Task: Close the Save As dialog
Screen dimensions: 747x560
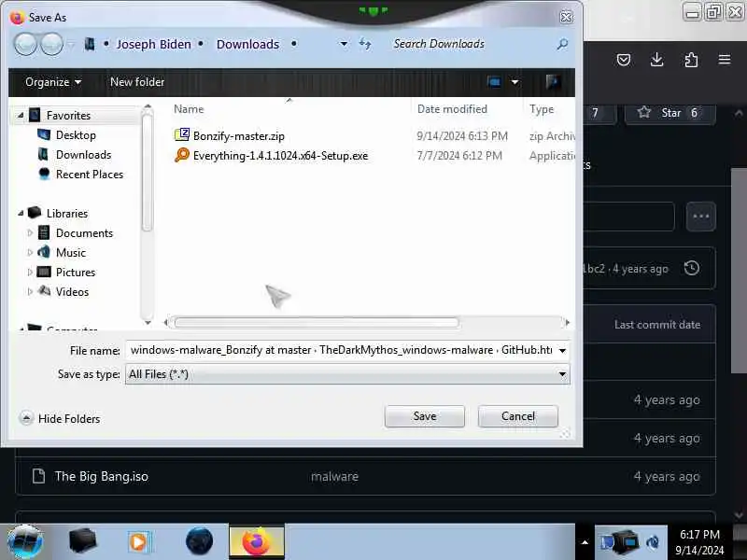Action: pyautogui.click(x=566, y=17)
